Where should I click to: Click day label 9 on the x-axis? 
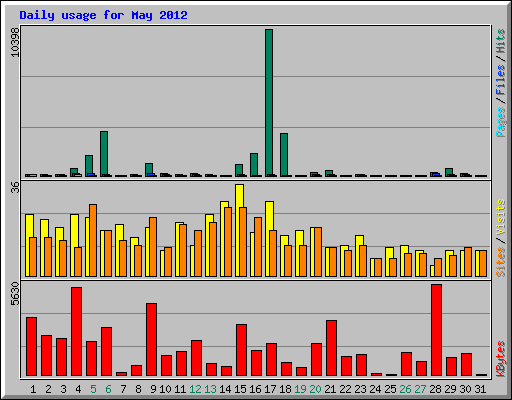pyautogui.click(x=153, y=389)
